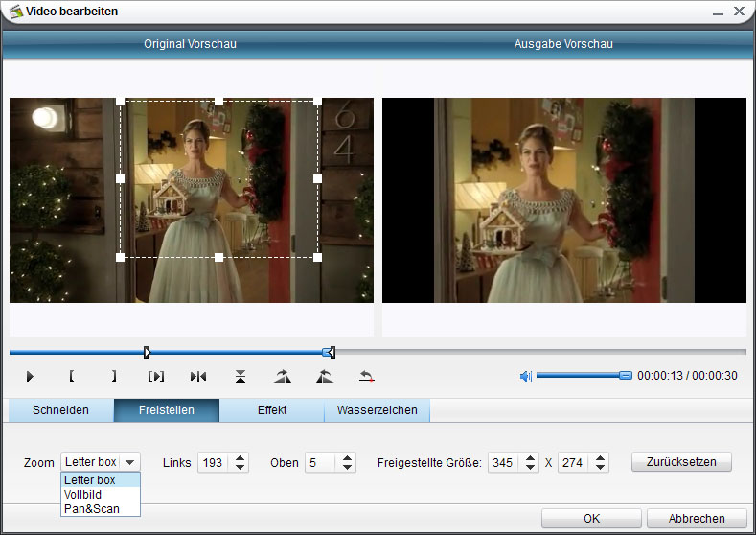
Task: Confirm with the OK button
Action: click(591, 518)
